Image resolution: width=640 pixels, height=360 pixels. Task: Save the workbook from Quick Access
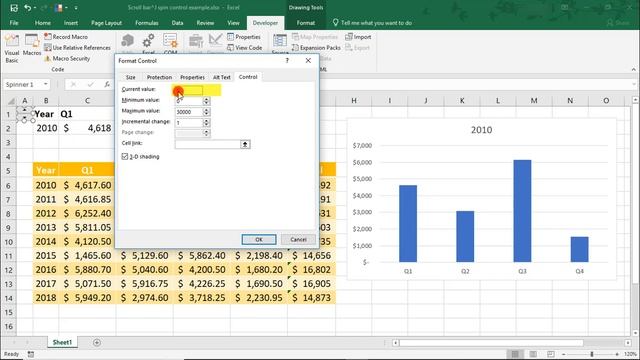[x=14, y=7]
